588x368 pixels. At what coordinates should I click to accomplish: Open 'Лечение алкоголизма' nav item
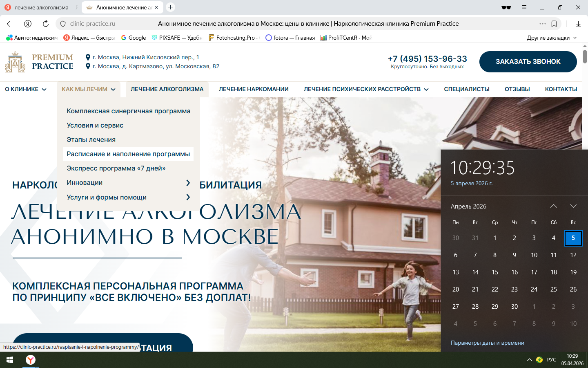(x=167, y=89)
